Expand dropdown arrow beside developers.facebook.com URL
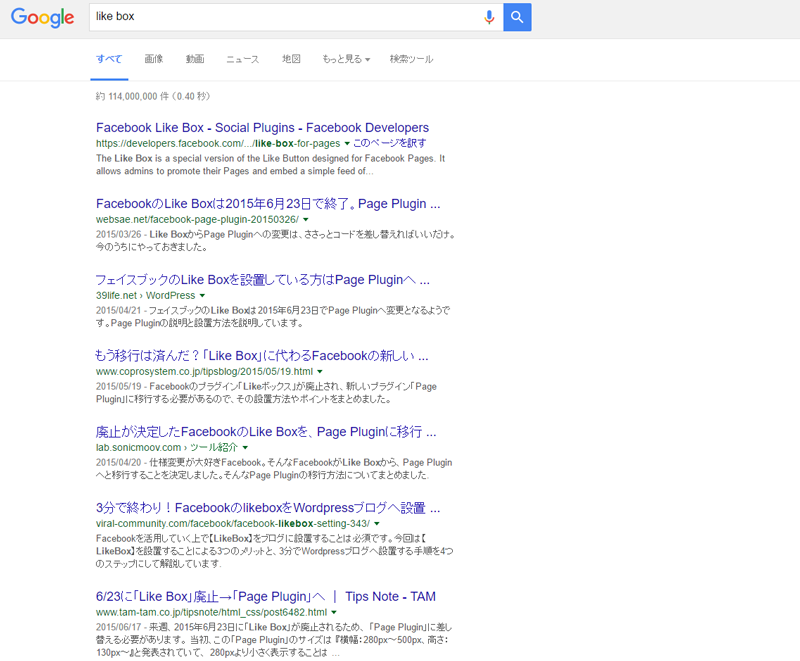This screenshot has height=661, width=800. tap(347, 143)
